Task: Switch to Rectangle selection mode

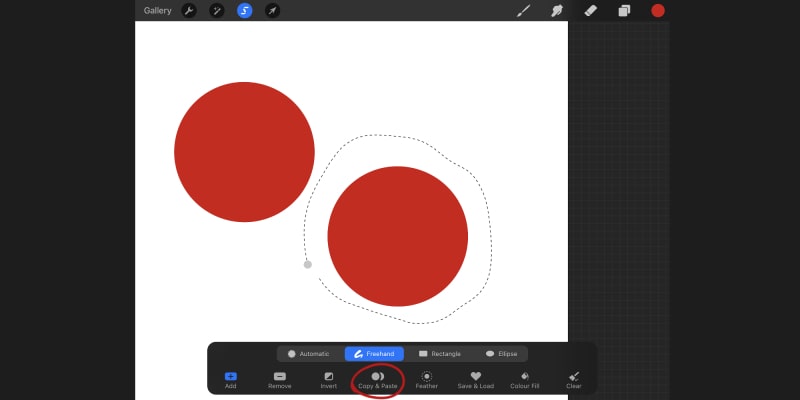Action: (439, 354)
